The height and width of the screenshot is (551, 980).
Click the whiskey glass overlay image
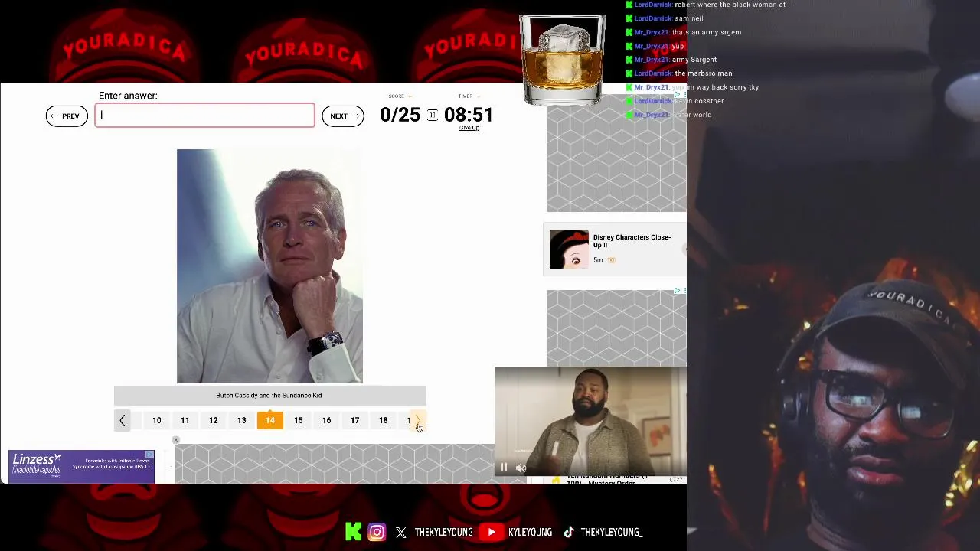(x=563, y=60)
